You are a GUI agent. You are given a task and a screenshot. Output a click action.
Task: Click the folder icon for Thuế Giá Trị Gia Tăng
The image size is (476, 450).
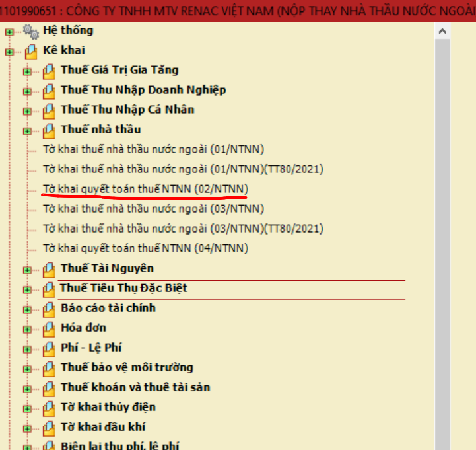[x=48, y=70]
